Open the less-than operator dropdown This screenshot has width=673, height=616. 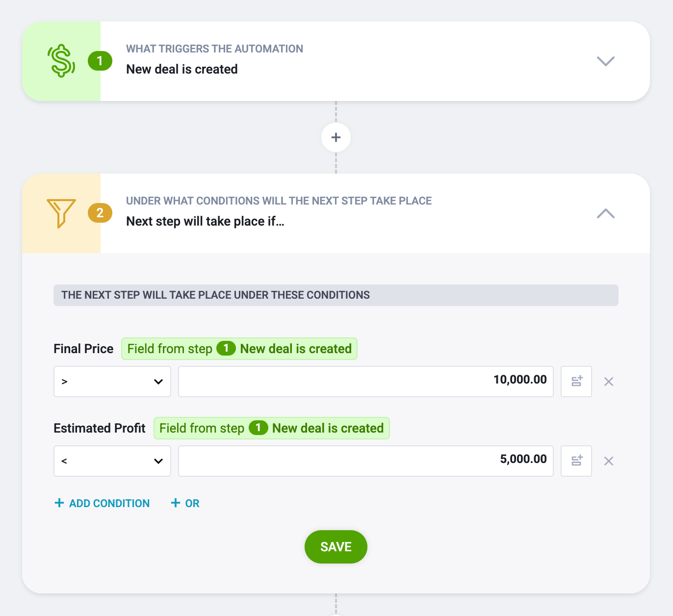tap(112, 461)
